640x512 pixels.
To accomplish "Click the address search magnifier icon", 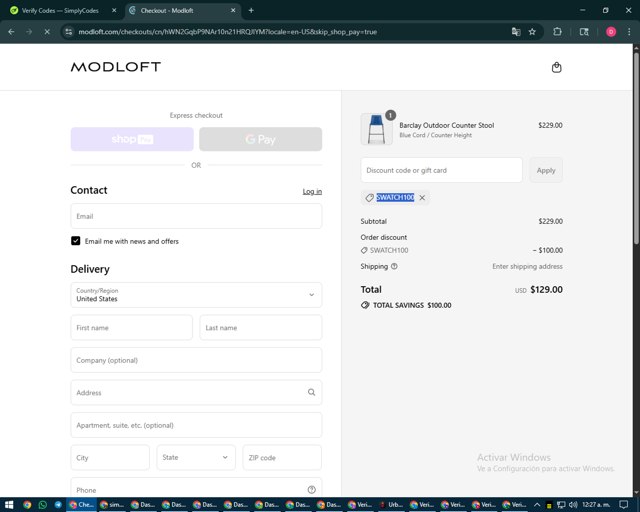I will pyautogui.click(x=311, y=392).
